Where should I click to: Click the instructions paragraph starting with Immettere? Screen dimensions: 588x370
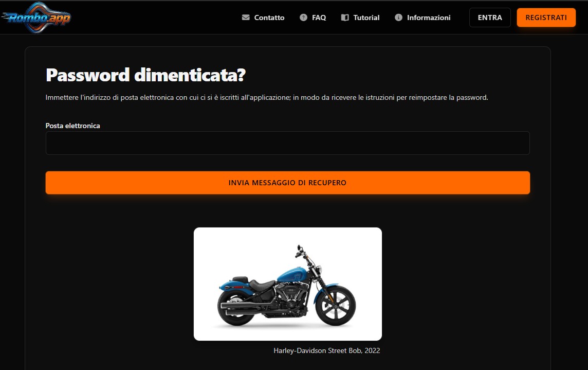pos(267,98)
